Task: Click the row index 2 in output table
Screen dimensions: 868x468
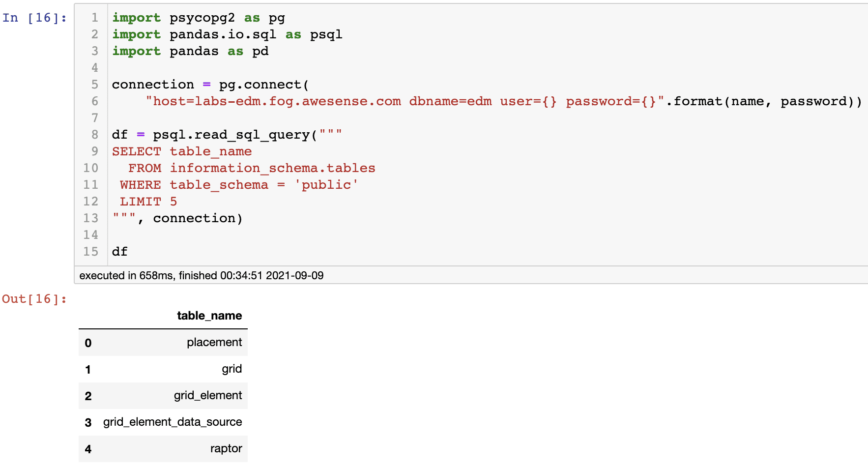Action: point(88,396)
